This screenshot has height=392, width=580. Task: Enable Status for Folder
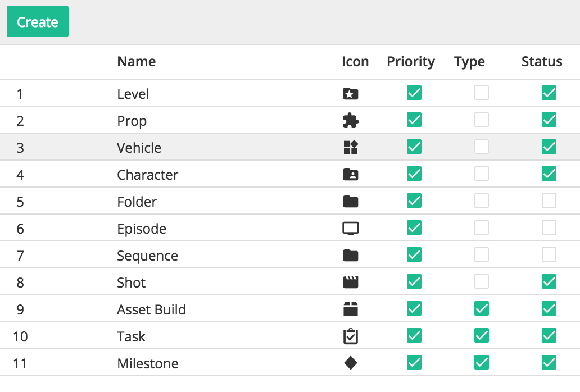549,200
